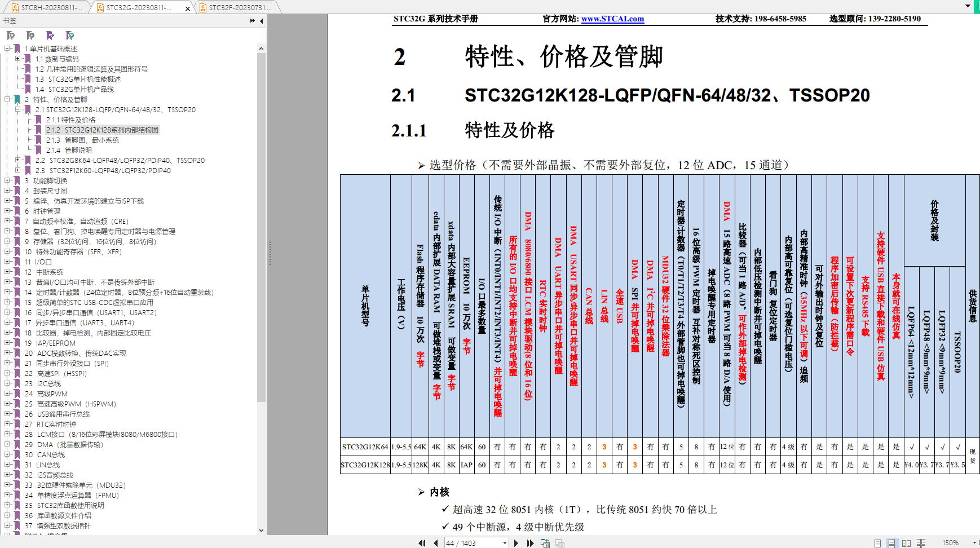This screenshot has width=980, height=548.
Task: Go to the first page
Action: click(422, 543)
